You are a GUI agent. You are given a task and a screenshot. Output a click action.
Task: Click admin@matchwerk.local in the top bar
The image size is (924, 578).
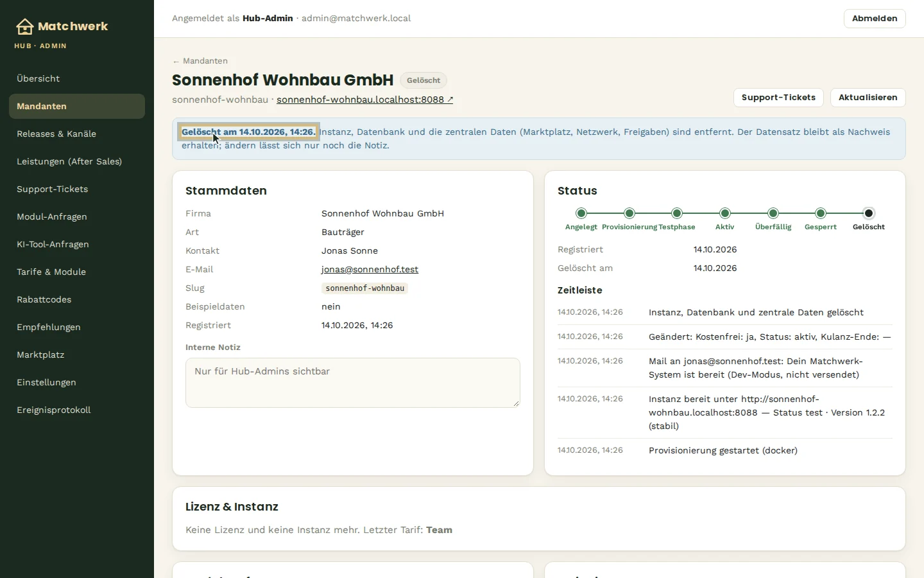[x=356, y=19]
